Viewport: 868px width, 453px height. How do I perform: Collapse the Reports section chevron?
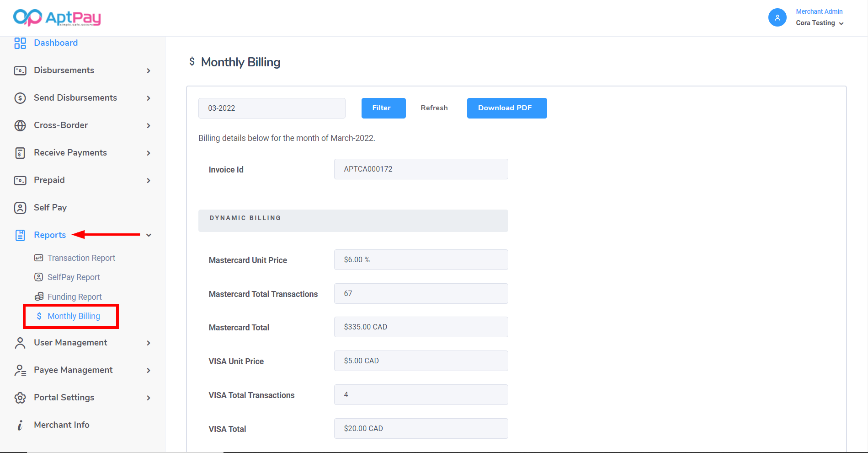click(x=149, y=235)
